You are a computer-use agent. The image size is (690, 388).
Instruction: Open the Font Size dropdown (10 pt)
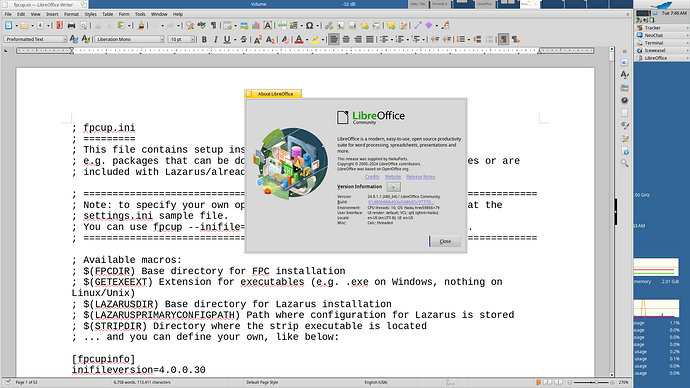pos(193,39)
